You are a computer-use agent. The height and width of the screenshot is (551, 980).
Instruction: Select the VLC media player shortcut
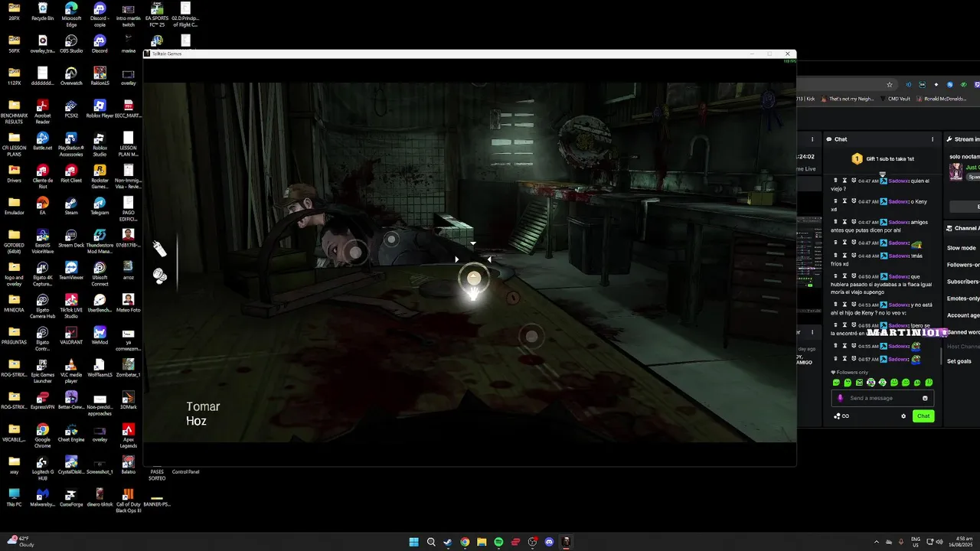coord(71,371)
